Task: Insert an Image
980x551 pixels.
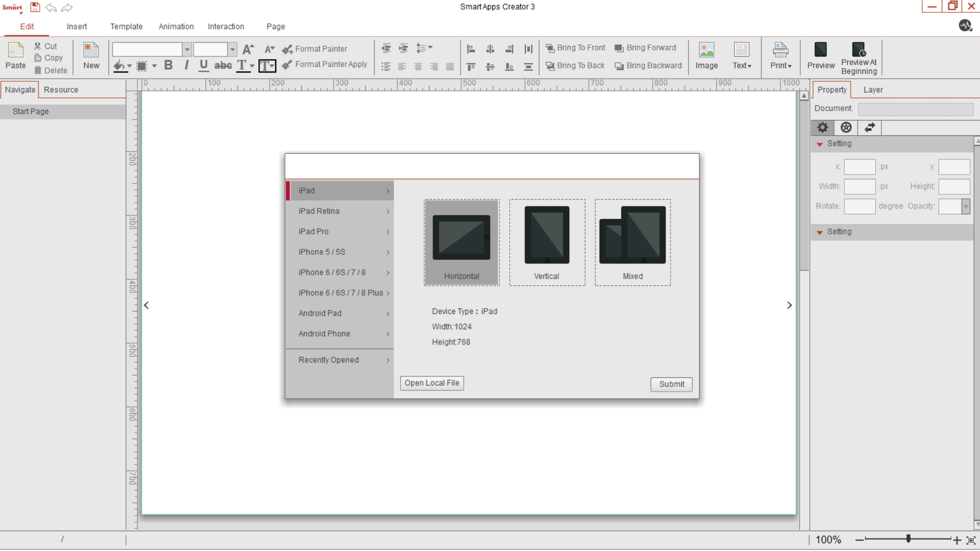Action: [x=707, y=56]
